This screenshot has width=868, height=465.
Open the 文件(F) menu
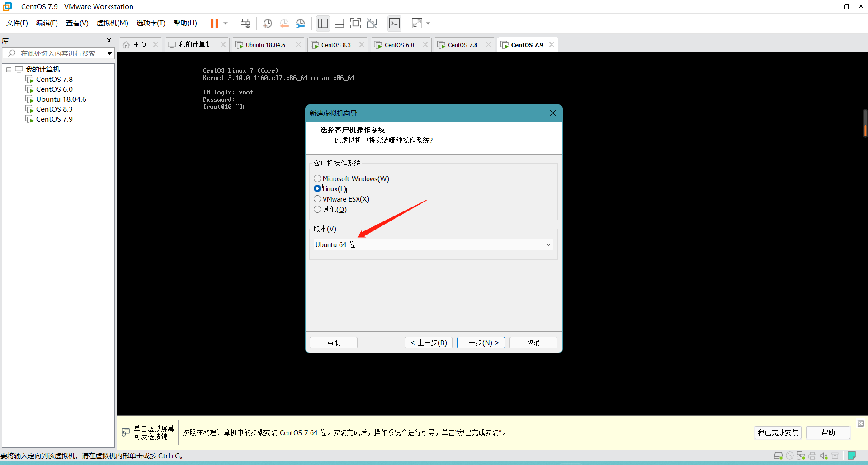(17, 23)
